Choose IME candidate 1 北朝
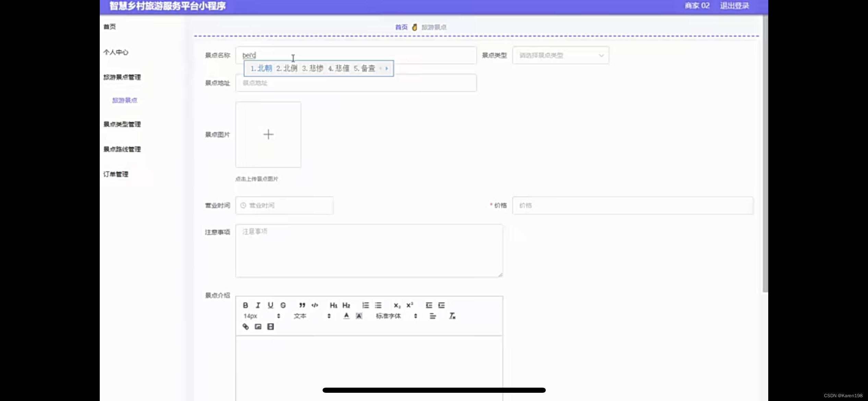This screenshot has height=401, width=868. pyautogui.click(x=261, y=69)
